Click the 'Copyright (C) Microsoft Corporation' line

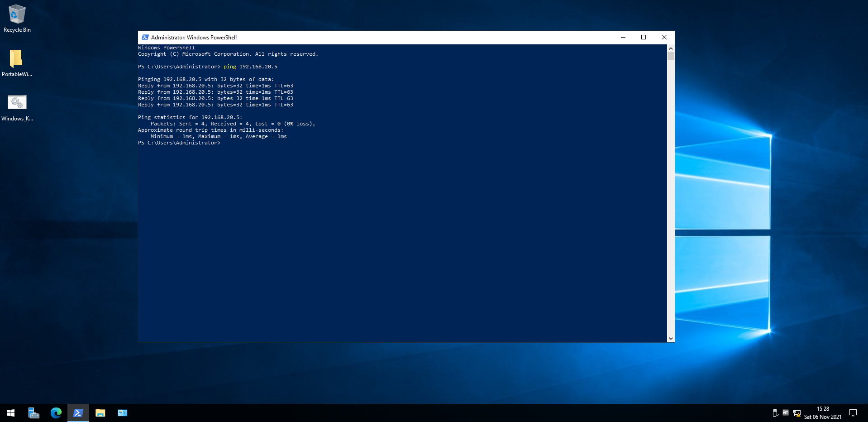(x=228, y=54)
